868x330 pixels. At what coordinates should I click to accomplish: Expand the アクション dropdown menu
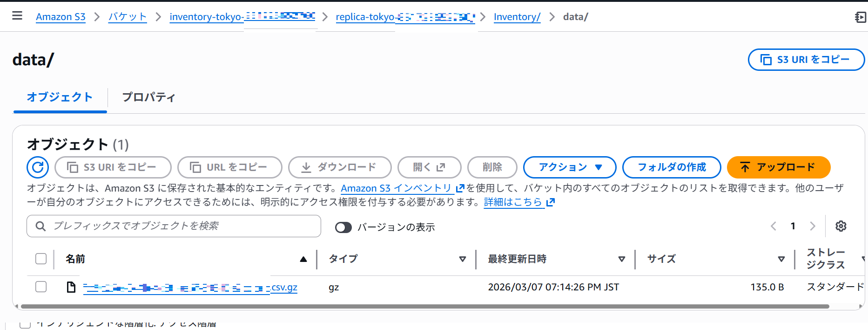(570, 167)
